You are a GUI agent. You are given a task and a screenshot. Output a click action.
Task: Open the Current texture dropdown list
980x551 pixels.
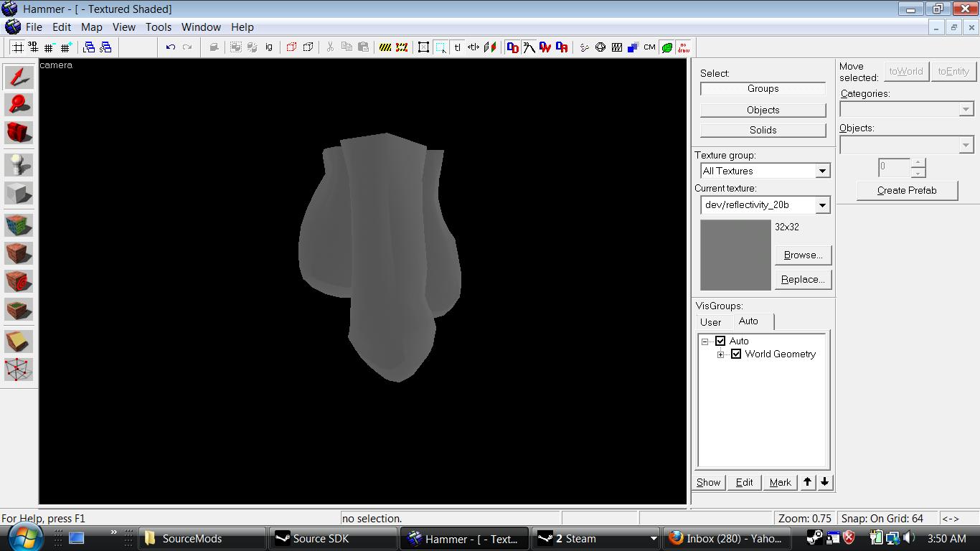coord(822,205)
